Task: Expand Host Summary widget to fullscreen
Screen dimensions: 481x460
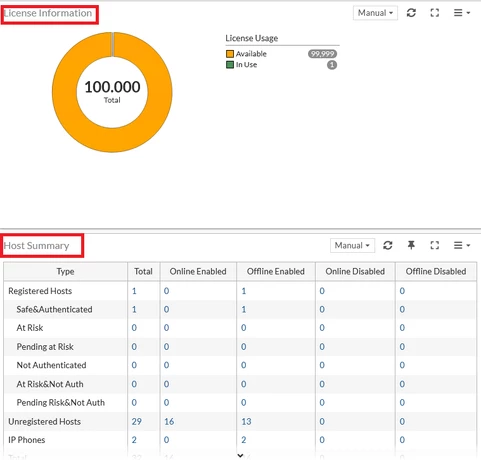Action: point(434,245)
